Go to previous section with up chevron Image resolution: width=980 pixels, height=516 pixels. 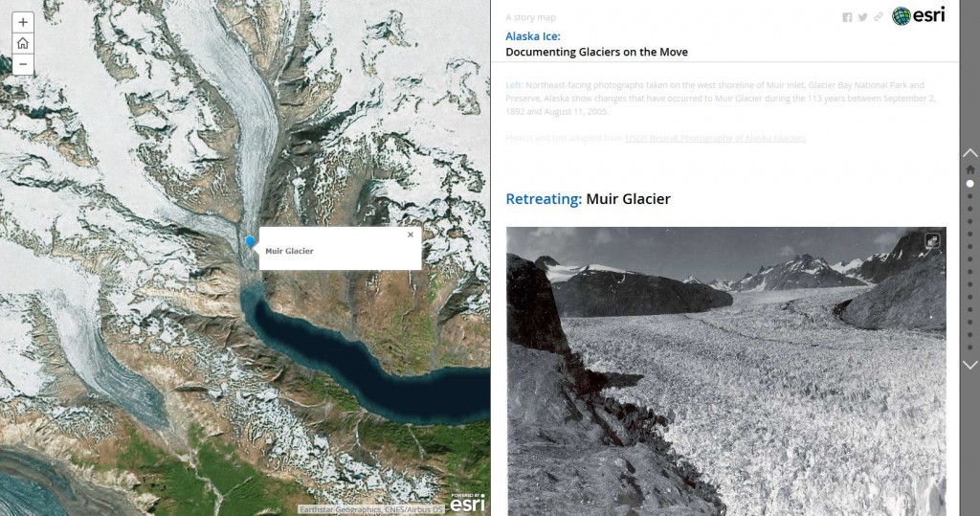point(970,152)
